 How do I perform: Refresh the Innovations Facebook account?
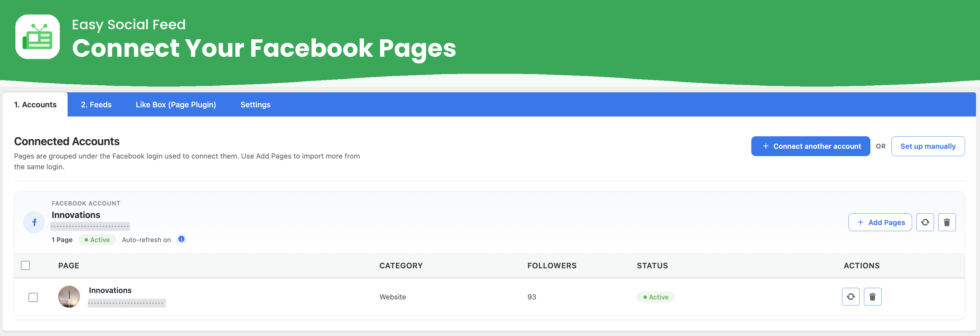click(925, 222)
